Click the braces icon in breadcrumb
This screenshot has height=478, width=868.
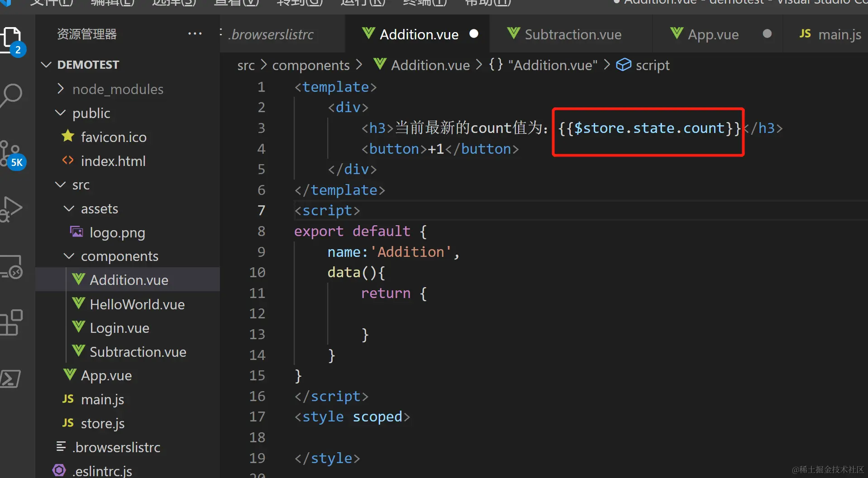[x=496, y=65]
